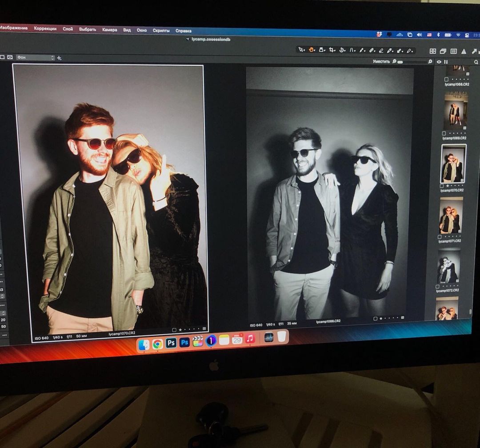Click the add layer plus icon
Viewport: 480px width, 448px height.
coord(59,58)
